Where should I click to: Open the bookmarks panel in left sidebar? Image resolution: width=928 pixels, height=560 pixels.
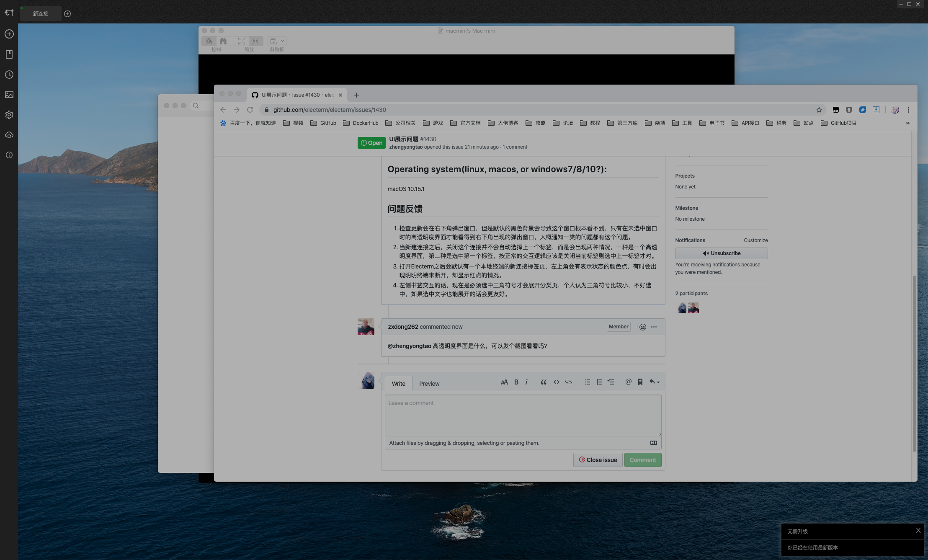[x=9, y=54]
